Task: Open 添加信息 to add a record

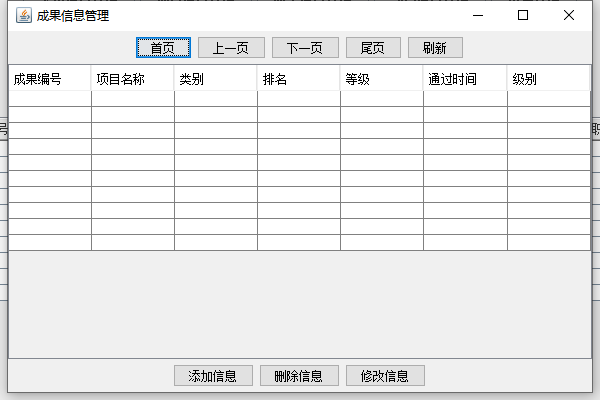Action: pyautogui.click(x=213, y=376)
